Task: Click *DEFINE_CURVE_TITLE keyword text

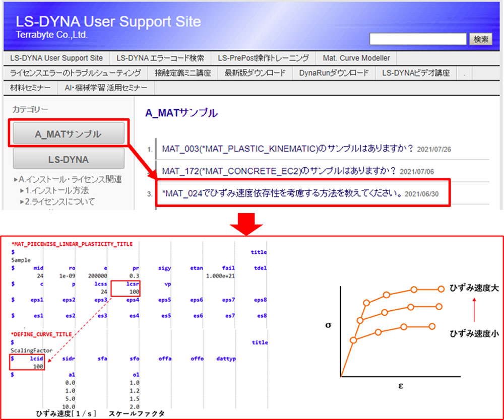Action: (41, 334)
